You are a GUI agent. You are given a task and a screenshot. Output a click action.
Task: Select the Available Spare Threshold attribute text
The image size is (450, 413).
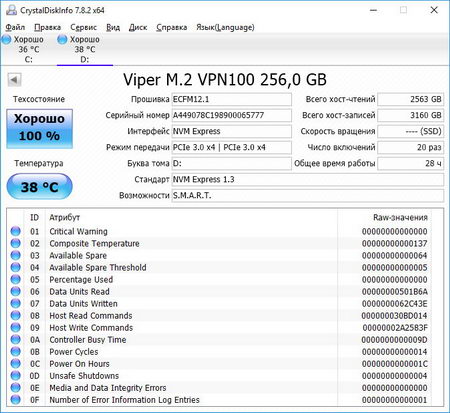click(x=98, y=267)
